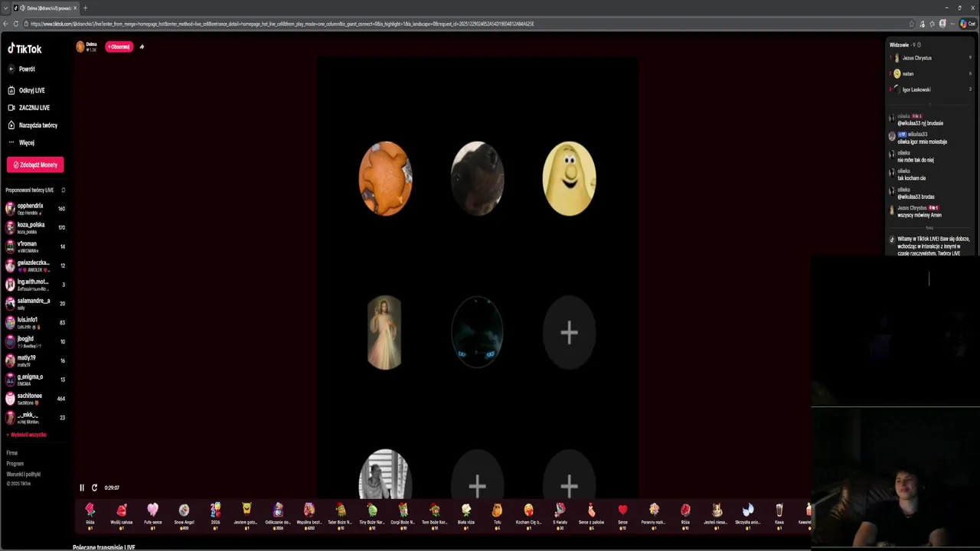Click the Widzowie info icon
The image size is (980, 551).
click(x=919, y=45)
